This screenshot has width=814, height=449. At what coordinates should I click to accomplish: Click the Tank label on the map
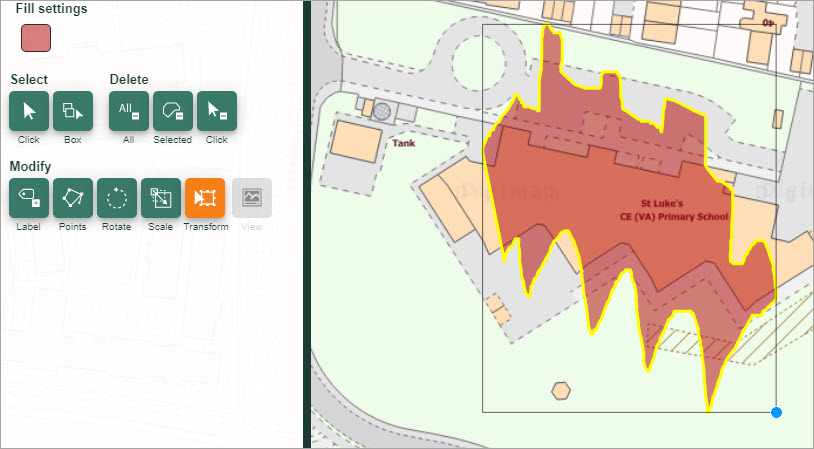coord(403,143)
